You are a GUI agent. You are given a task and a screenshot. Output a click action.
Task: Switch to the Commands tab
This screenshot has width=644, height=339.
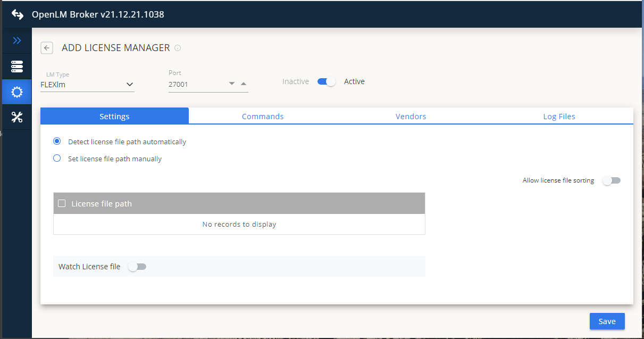[x=263, y=116]
